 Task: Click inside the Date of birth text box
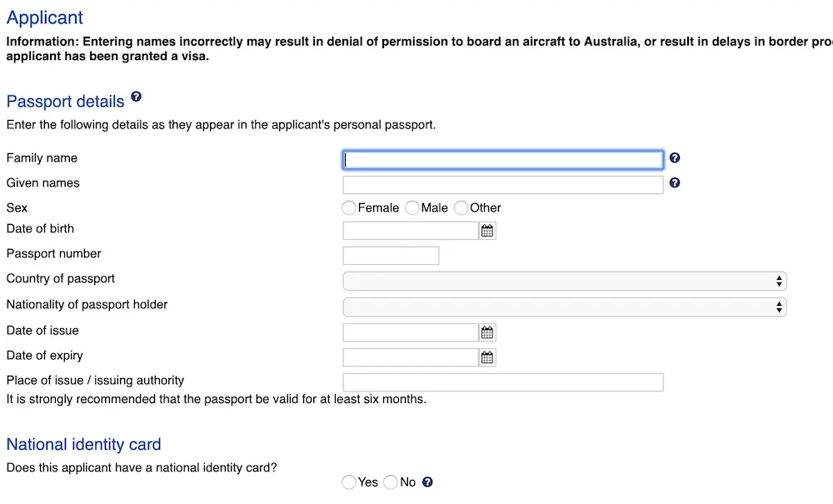tap(408, 230)
